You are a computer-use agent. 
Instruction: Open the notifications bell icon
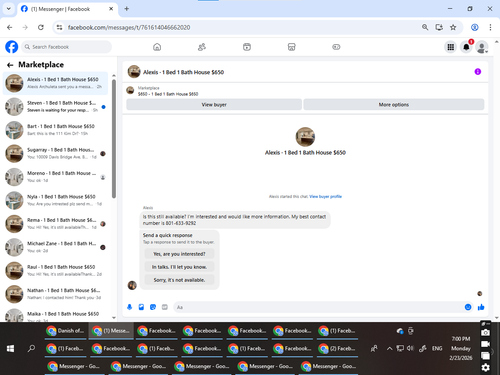466,47
